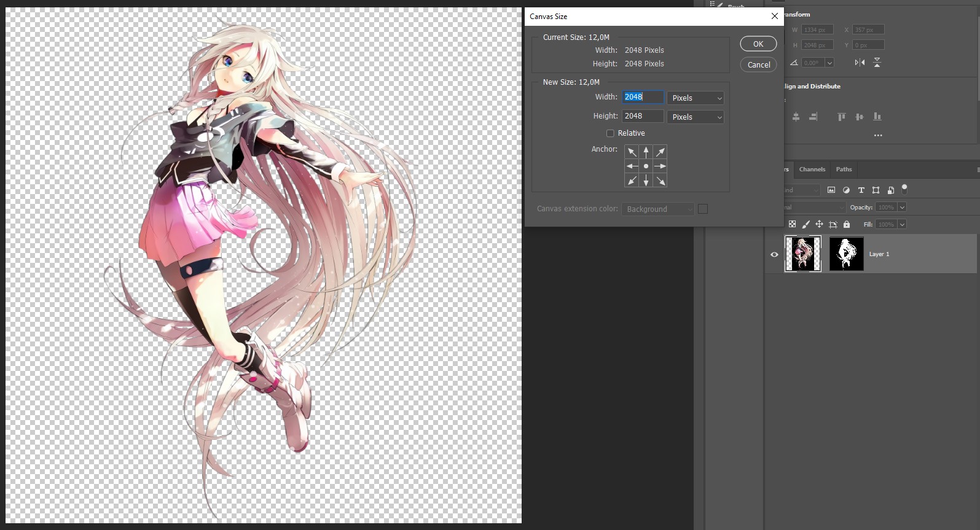This screenshot has width=980, height=530.
Task: Select the center anchor point
Action: 646,166
